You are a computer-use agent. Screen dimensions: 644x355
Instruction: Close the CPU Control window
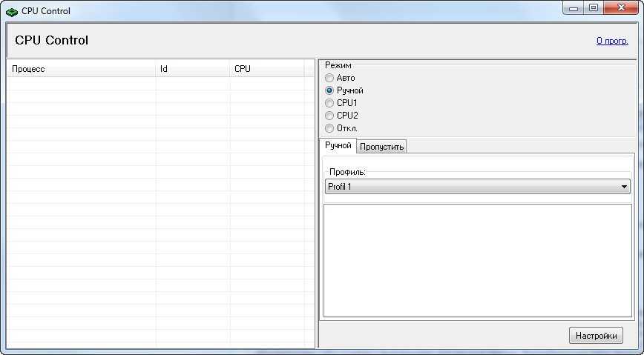pyautogui.click(x=622, y=7)
